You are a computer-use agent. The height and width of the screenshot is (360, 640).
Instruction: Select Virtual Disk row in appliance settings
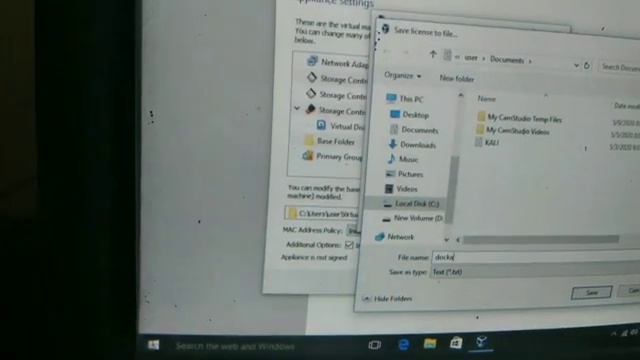(340, 126)
